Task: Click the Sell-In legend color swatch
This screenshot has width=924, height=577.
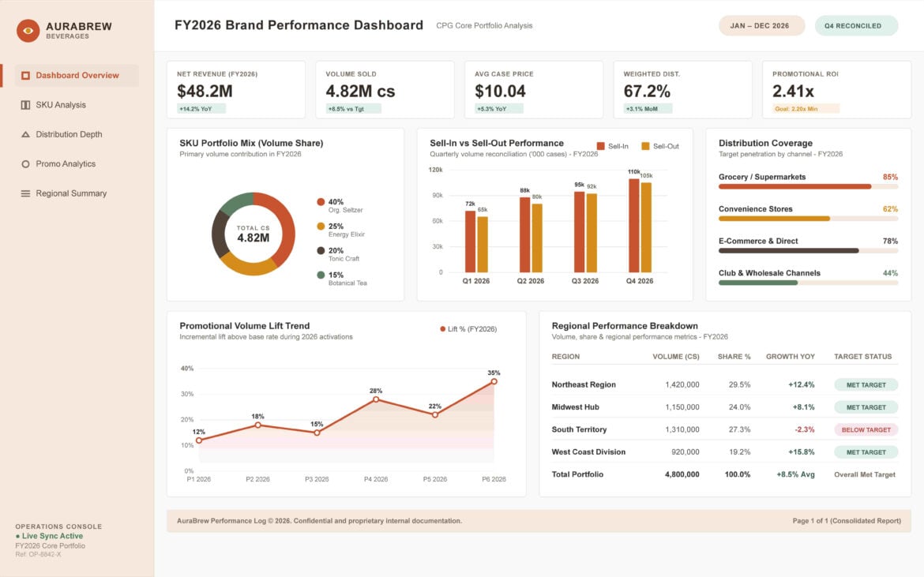Action: 600,146
